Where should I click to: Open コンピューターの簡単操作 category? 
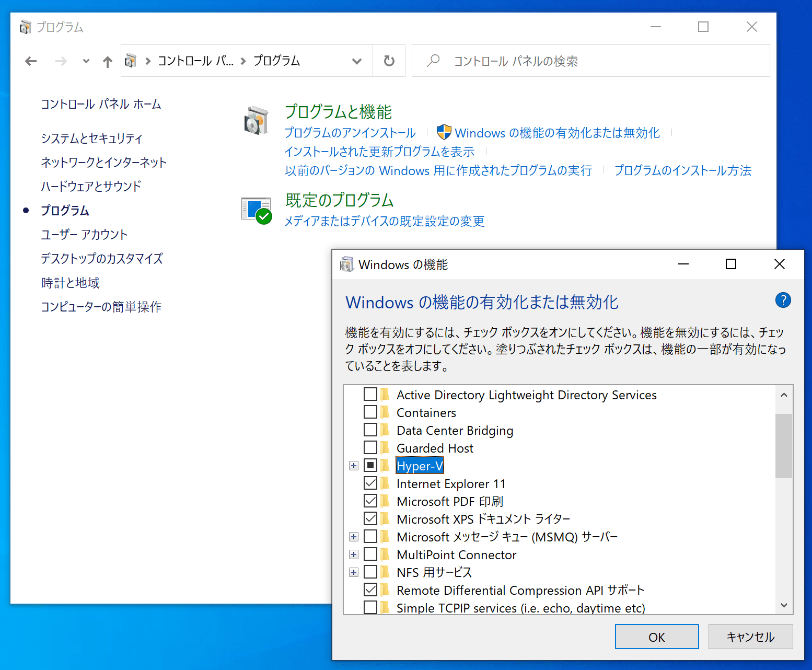pos(101,307)
